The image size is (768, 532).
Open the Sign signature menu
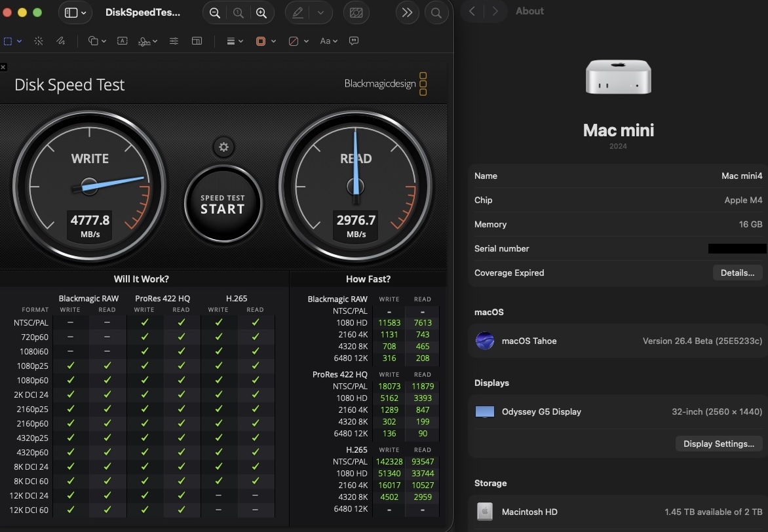(x=147, y=41)
